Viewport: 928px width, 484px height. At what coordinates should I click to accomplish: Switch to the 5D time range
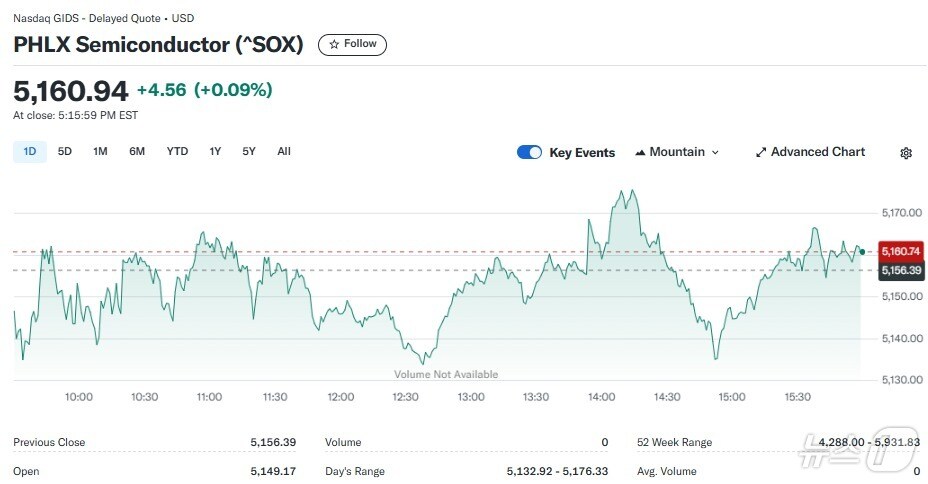[65, 152]
